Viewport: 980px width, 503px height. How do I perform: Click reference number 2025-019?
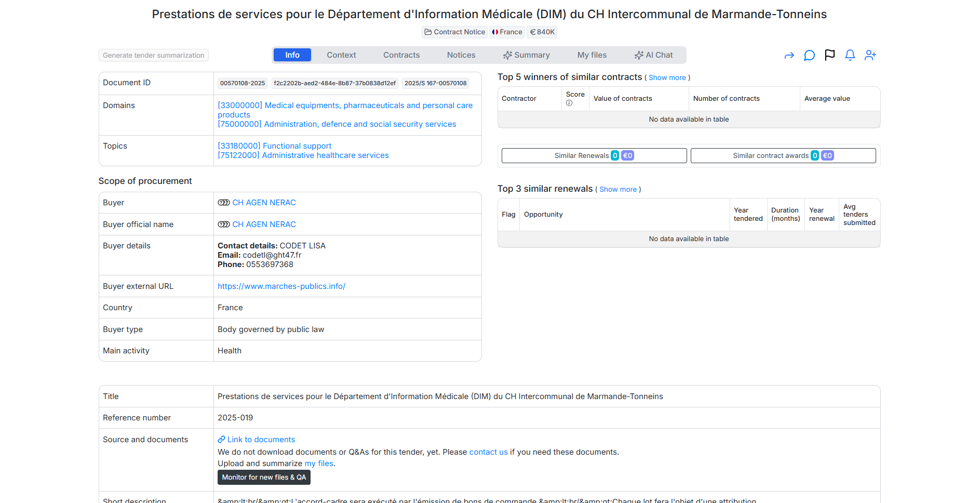click(x=235, y=418)
